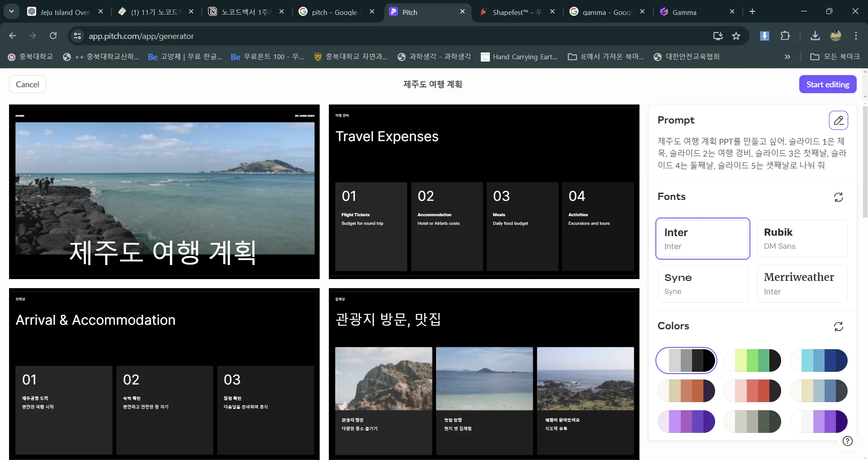Shuffle fonts with the refresh icon
868x460 pixels.
click(x=838, y=197)
